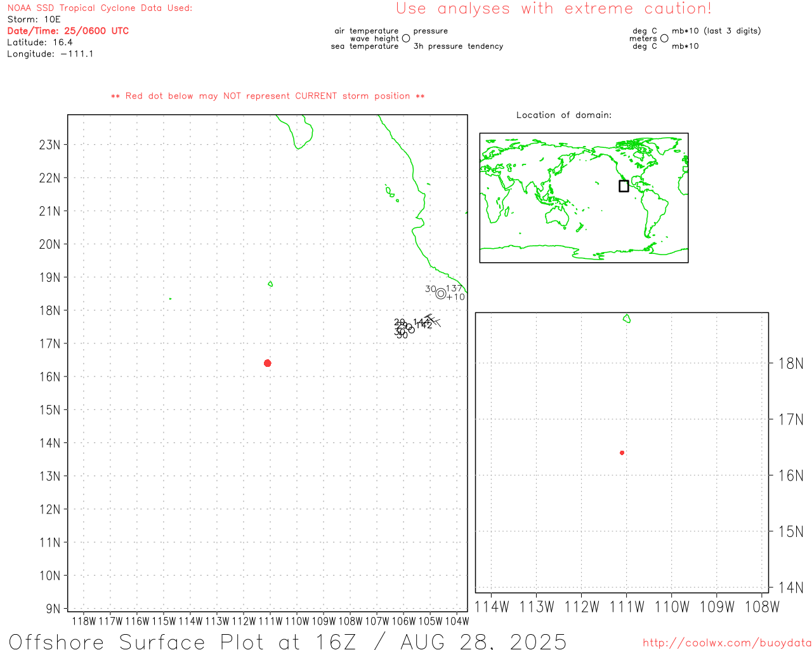
Task: Click the '18N' label on zoomed map axis
Action: point(790,364)
